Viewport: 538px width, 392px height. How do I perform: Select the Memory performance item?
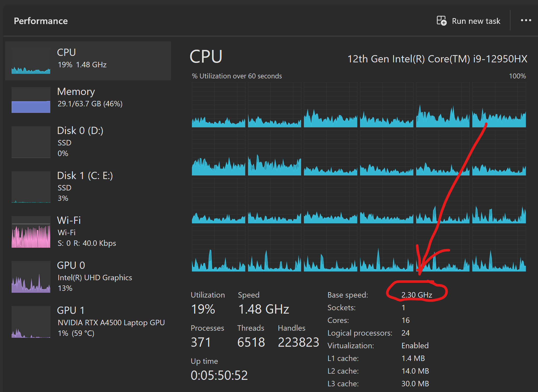(88, 100)
